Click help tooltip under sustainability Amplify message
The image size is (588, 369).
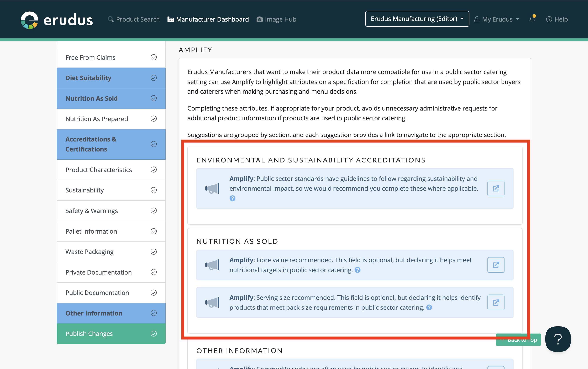232,198
